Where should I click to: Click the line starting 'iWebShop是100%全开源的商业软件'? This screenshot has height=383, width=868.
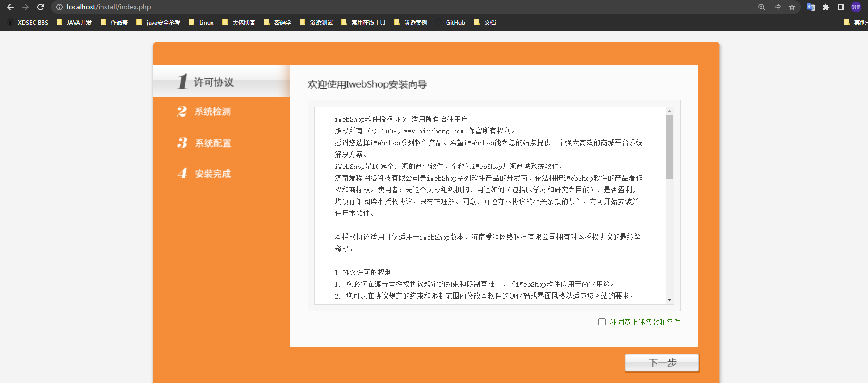[x=449, y=167]
